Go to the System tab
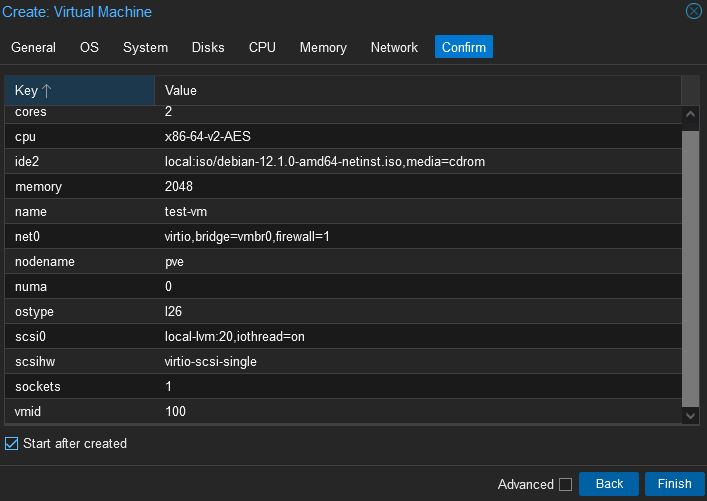The height and width of the screenshot is (501, 707). [145, 47]
